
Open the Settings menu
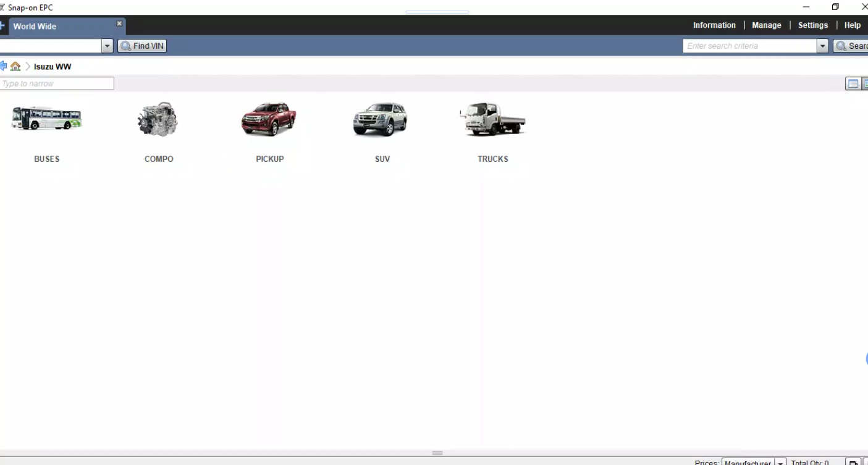coord(812,25)
